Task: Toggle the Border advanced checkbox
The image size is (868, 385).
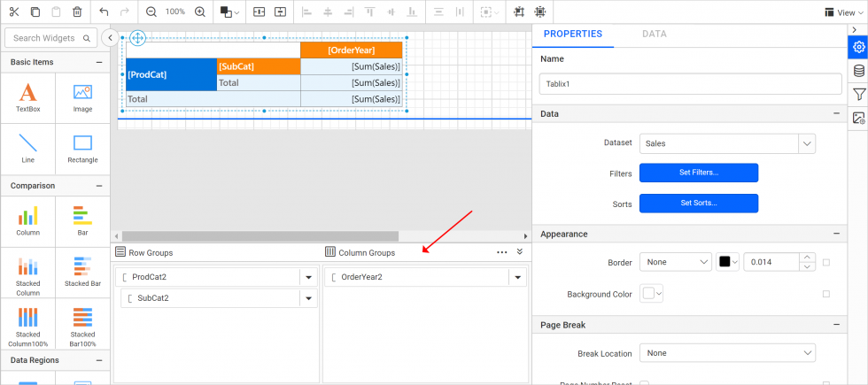Action: tap(825, 263)
